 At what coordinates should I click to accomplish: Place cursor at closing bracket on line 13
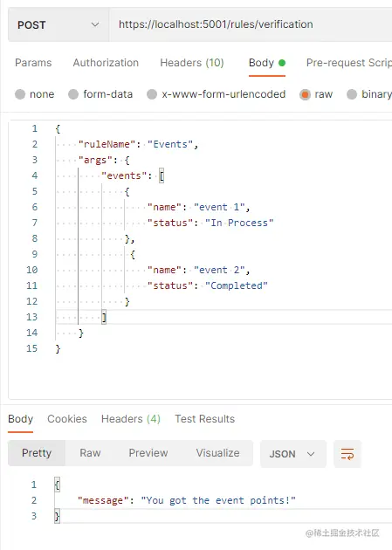[x=104, y=317]
